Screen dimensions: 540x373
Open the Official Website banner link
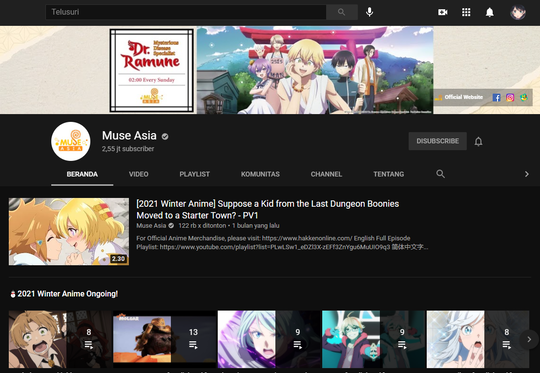tap(463, 97)
